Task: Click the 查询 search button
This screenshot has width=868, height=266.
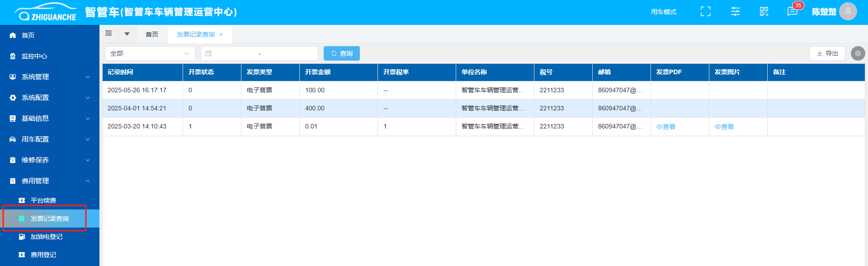Action: (x=341, y=53)
